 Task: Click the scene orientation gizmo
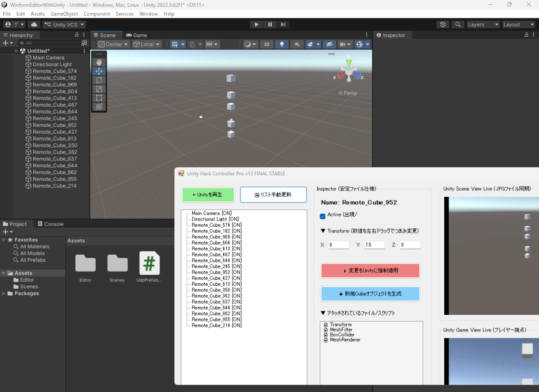(349, 72)
